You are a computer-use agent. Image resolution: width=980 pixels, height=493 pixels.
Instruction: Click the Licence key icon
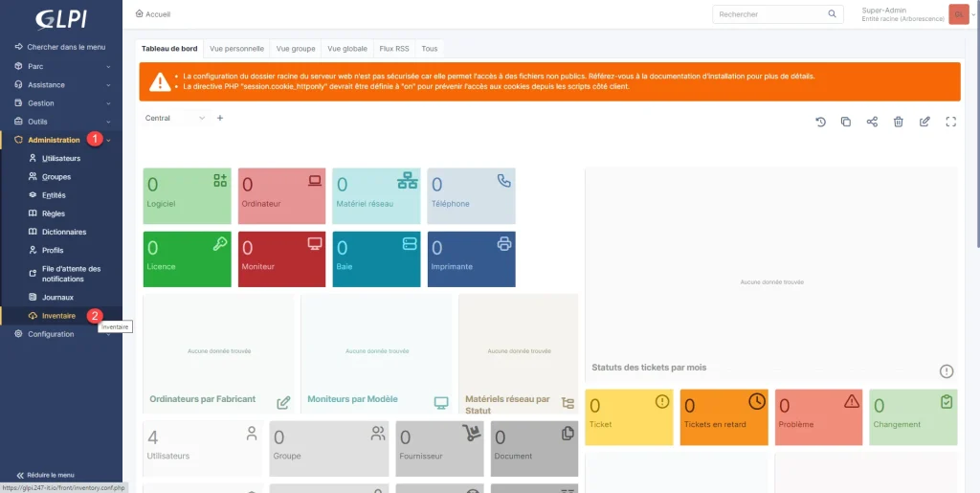coord(220,244)
